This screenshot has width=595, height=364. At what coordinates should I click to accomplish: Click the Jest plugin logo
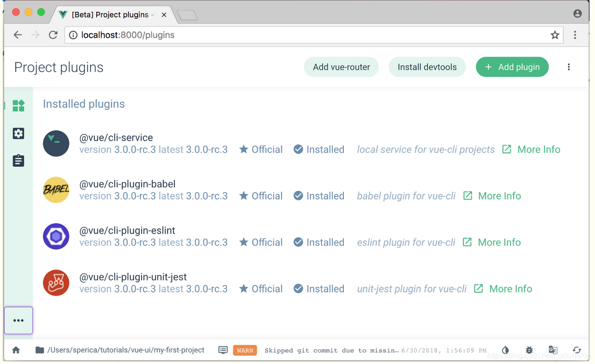[x=56, y=283]
